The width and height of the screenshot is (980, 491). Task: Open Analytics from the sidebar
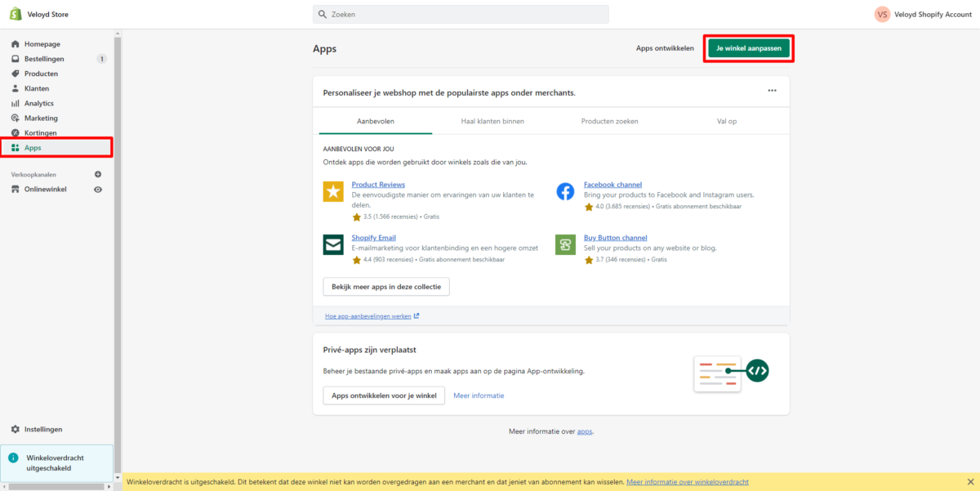[38, 103]
